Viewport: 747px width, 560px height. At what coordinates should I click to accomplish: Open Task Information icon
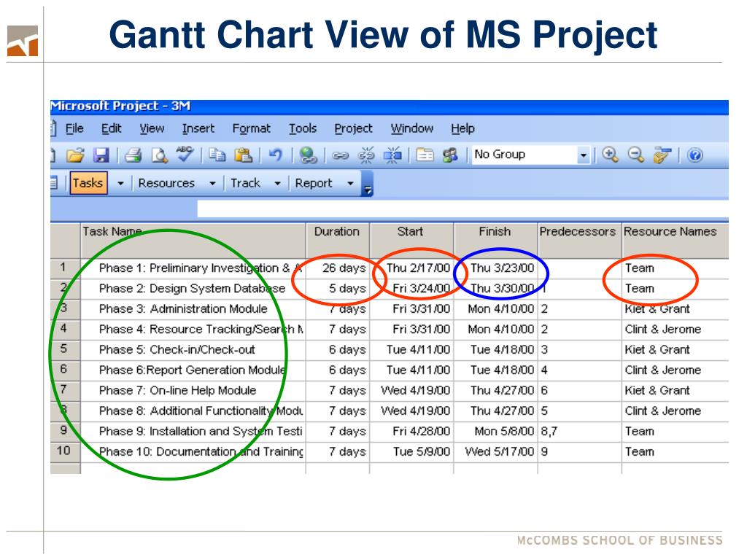(x=425, y=155)
